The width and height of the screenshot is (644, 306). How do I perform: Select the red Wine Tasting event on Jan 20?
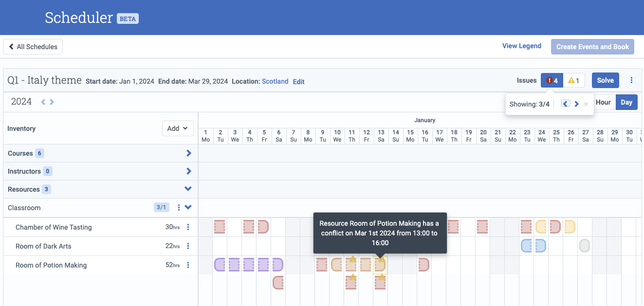(482, 227)
